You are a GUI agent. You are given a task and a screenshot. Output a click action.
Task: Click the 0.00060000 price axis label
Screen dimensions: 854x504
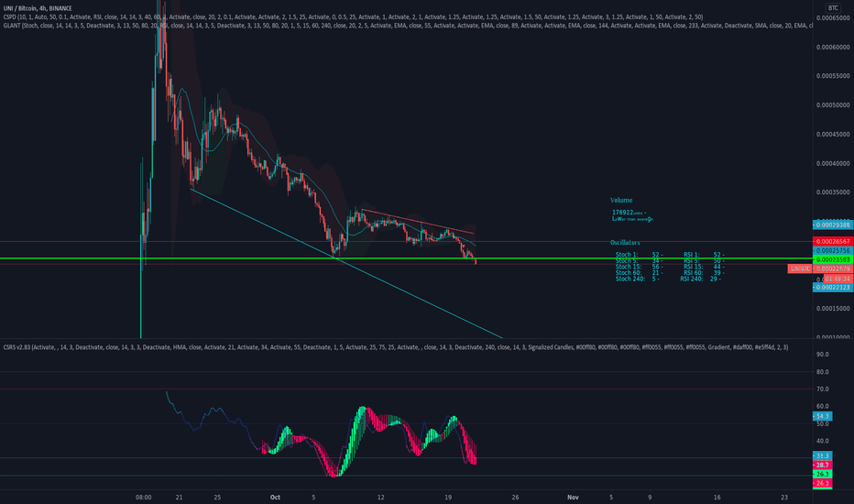[x=833, y=47]
